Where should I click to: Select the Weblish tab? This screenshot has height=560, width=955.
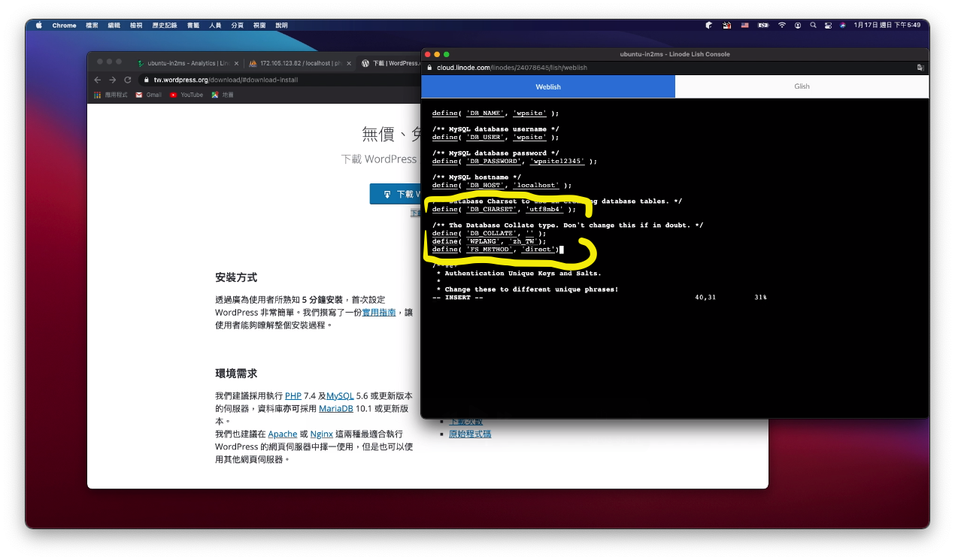click(548, 86)
